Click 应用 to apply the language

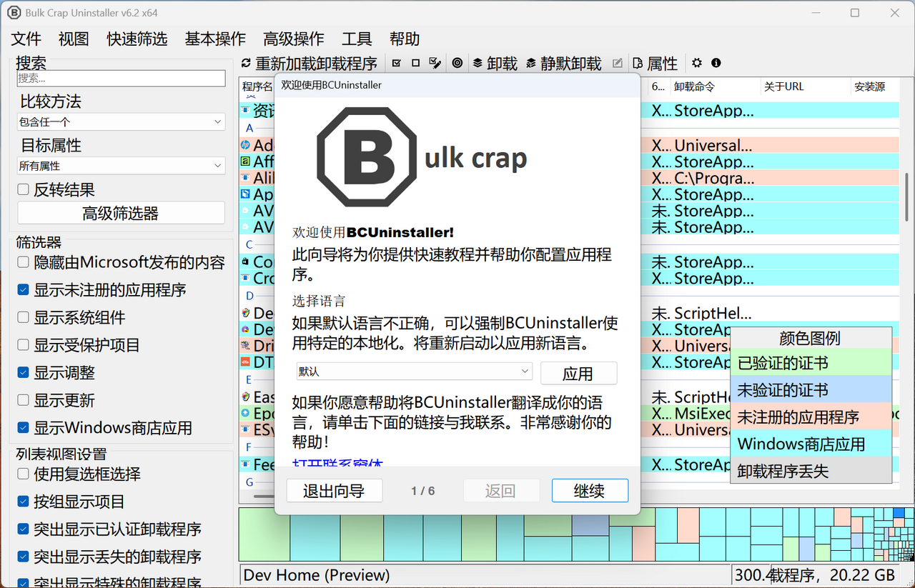pos(578,374)
